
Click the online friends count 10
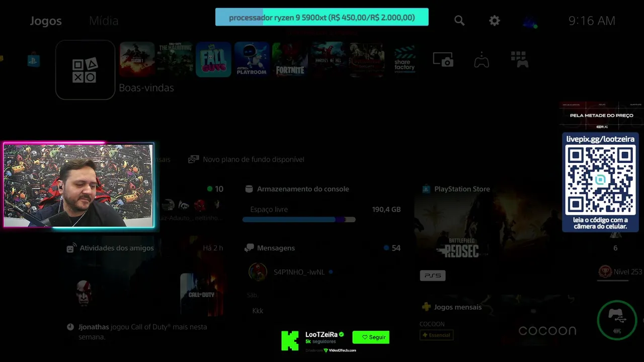click(x=219, y=189)
